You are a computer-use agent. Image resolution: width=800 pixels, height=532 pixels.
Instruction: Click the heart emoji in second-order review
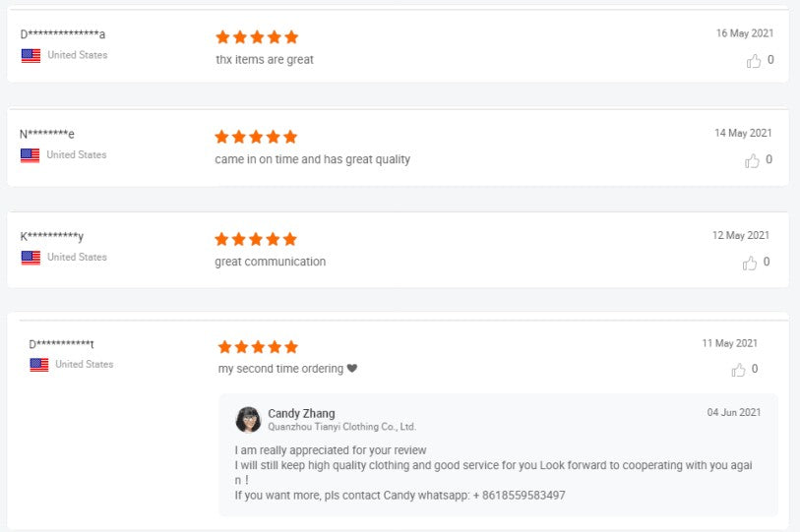pyautogui.click(x=352, y=369)
